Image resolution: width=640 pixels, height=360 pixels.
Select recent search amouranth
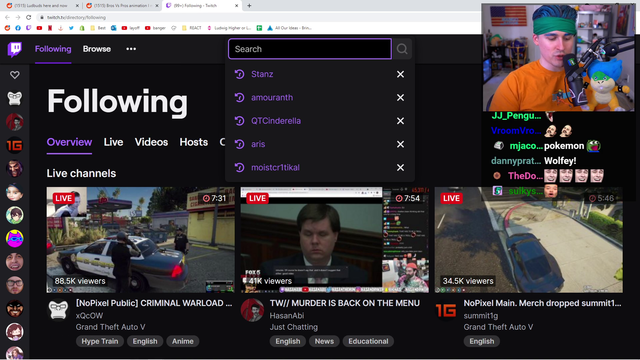[x=272, y=98]
